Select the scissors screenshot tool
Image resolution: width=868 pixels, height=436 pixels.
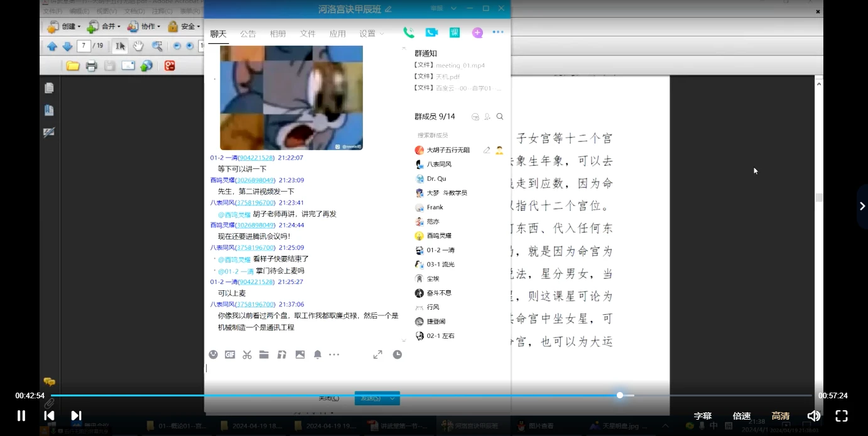click(x=247, y=354)
